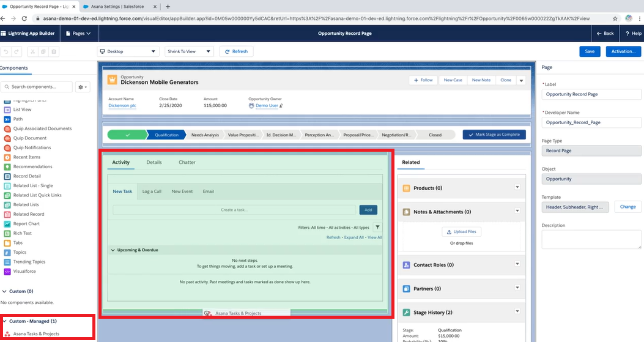This screenshot has height=342, width=644.
Task: Switch to Asana Settings browser tab
Action: tap(117, 7)
